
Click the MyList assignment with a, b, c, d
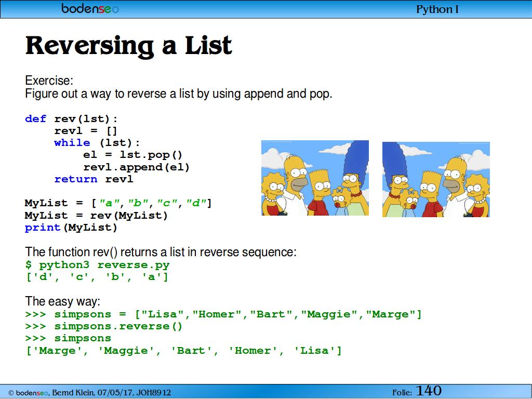pyautogui.click(x=118, y=203)
